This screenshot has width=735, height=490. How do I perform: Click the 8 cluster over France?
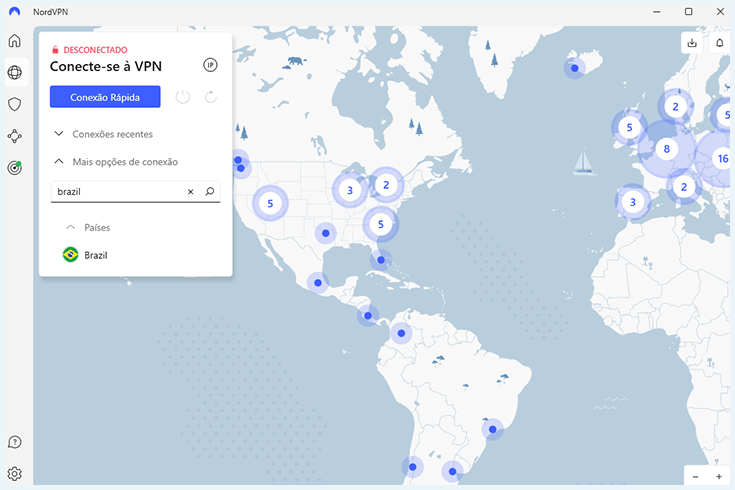click(667, 149)
